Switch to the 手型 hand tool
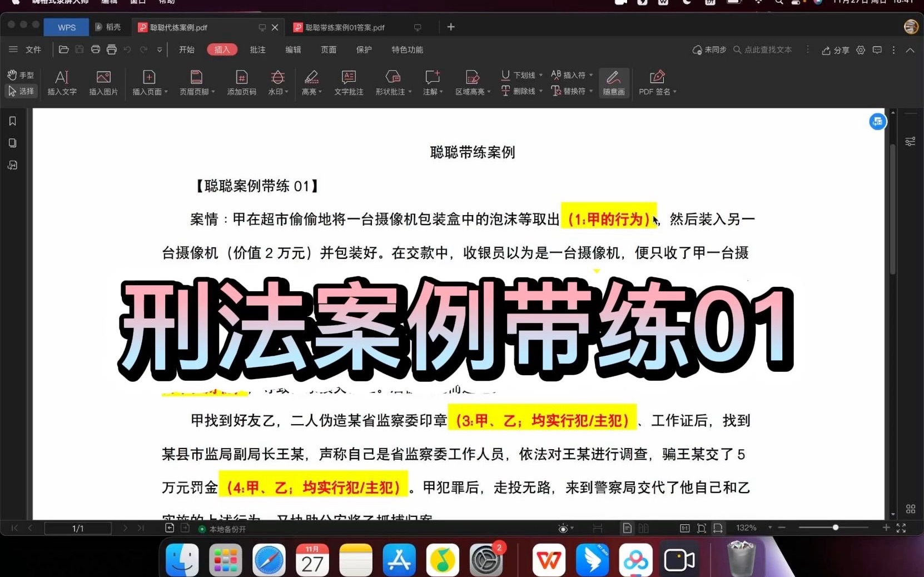The height and width of the screenshot is (577, 924). [x=21, y=74]
